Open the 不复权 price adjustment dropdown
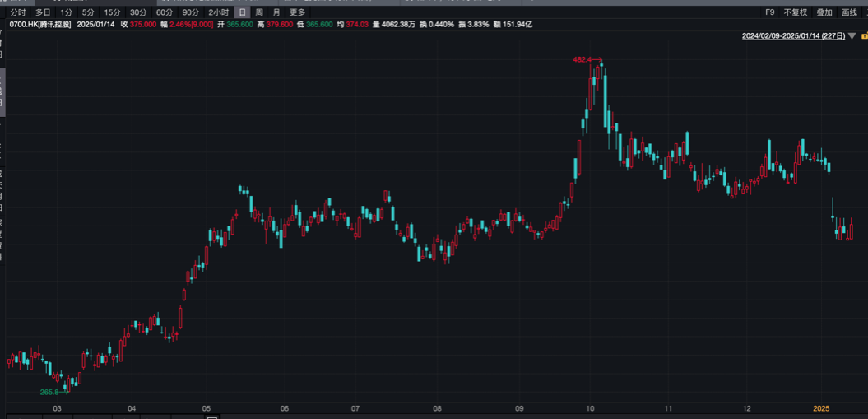This screenshot has width=868, height=419. click(796, 12)
